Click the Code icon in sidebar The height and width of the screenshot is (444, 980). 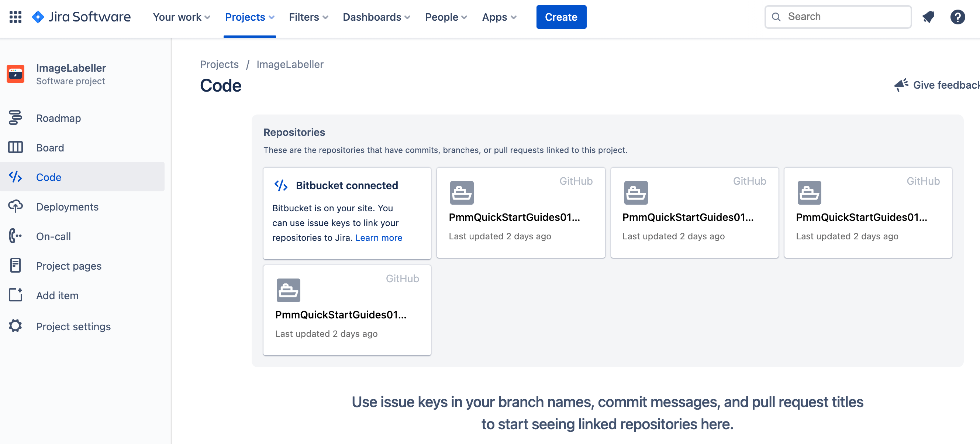coord(15,176)
